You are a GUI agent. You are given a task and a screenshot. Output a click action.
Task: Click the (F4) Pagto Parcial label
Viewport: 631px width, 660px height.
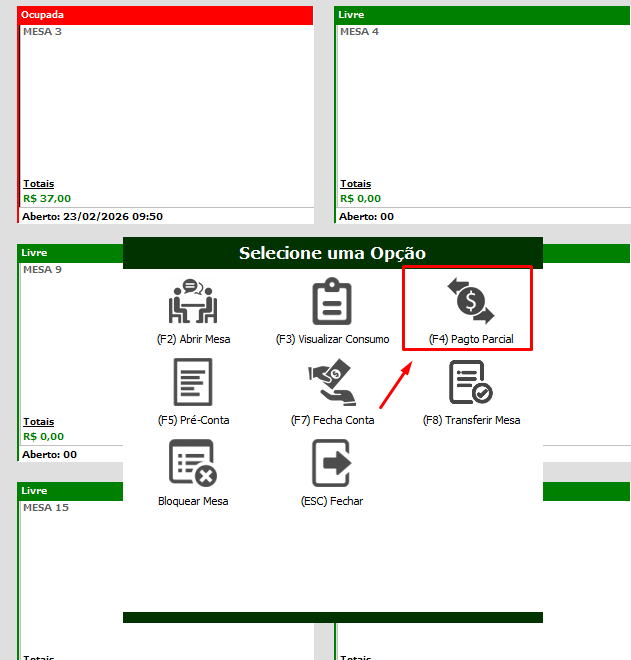pos(471,339)
